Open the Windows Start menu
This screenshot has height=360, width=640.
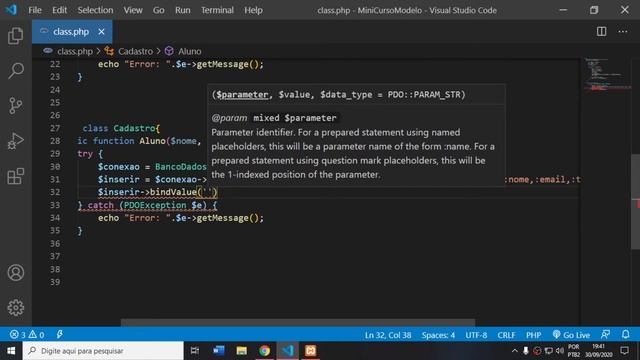[11, 351]
